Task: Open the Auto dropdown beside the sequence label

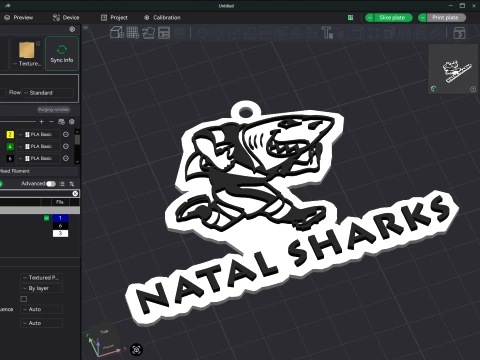Action: pos(42,309)
